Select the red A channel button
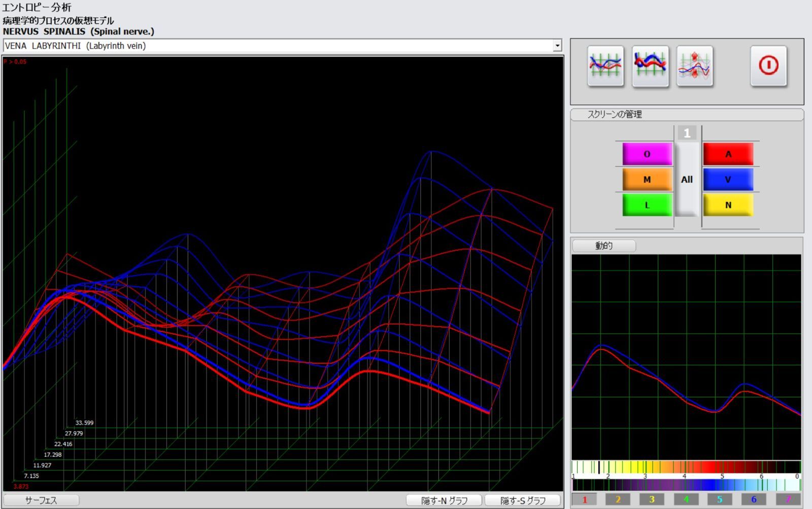Viewport: 812px width, 509px height. 728,154
